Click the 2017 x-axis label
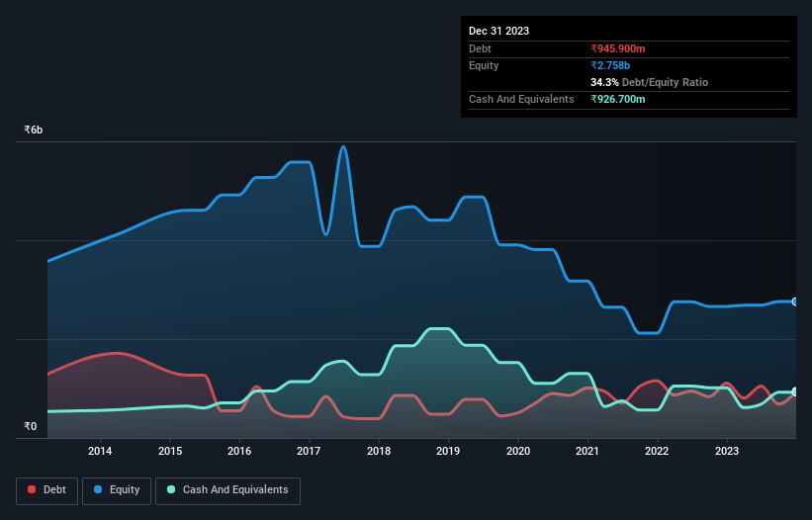The height and width of the screenshot is (520, 812). tap(309, 452)
